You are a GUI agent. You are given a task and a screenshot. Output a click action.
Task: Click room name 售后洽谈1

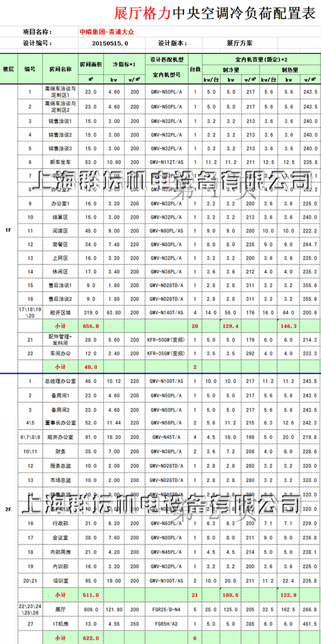60,285
